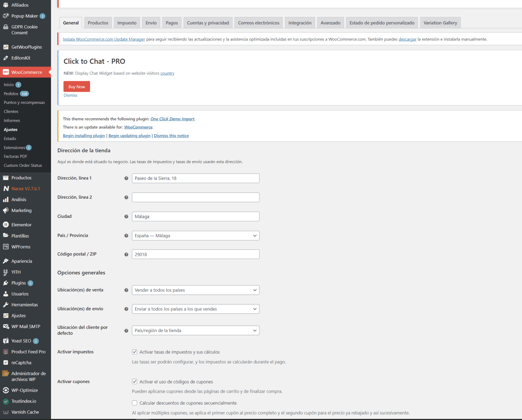Click the Plugins plug icon

click(6, 283)
